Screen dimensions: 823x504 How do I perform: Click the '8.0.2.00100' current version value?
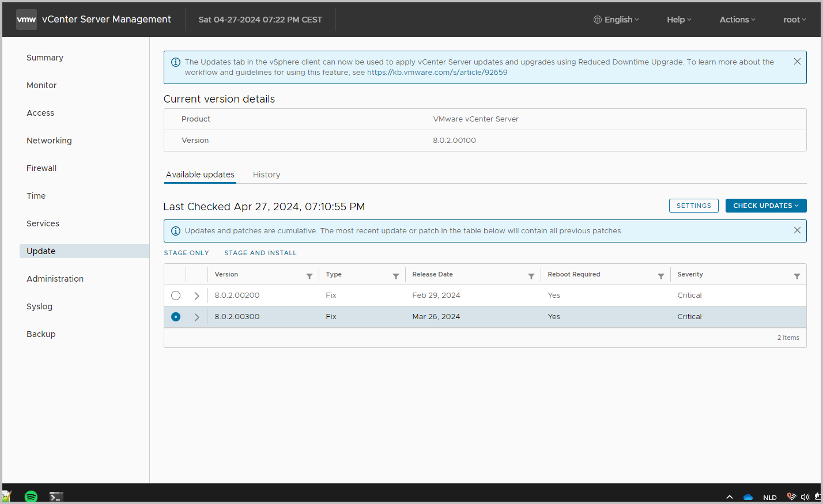pos(454,141)
